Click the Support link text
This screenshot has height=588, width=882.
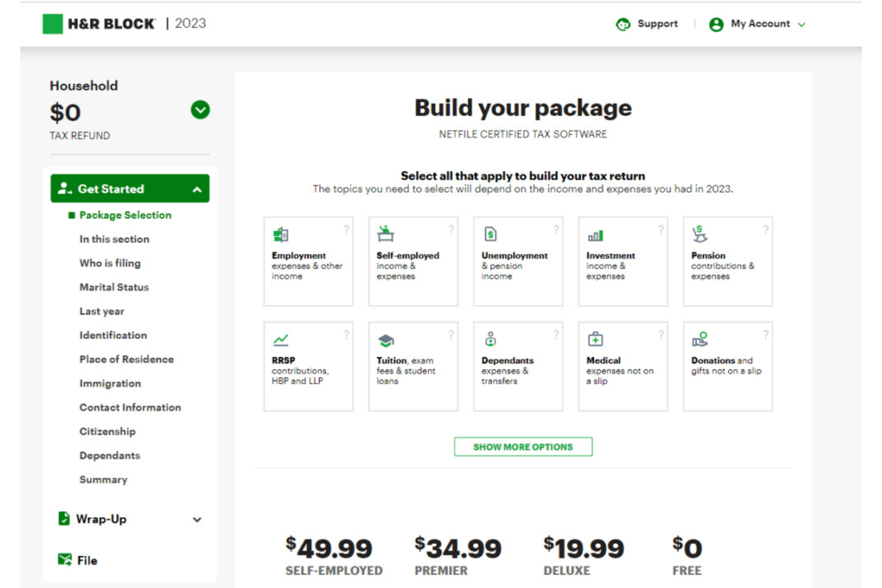[657, 24]
